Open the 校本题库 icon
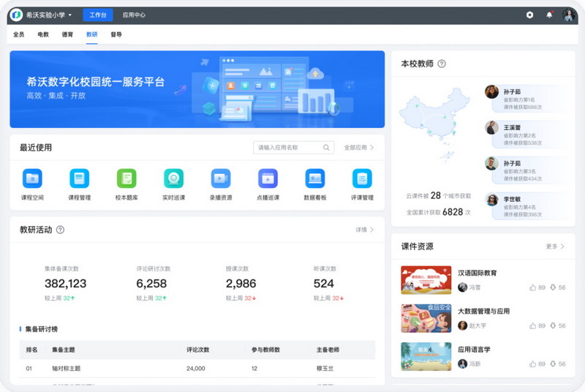Image resolution: width=585 pixels, height=392 pixels. (127, 178)
